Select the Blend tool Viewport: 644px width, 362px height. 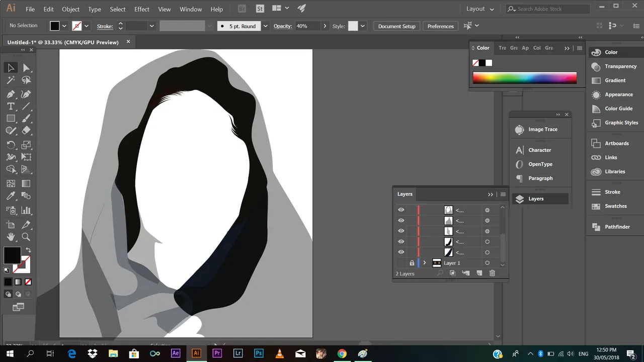point(26,196)
